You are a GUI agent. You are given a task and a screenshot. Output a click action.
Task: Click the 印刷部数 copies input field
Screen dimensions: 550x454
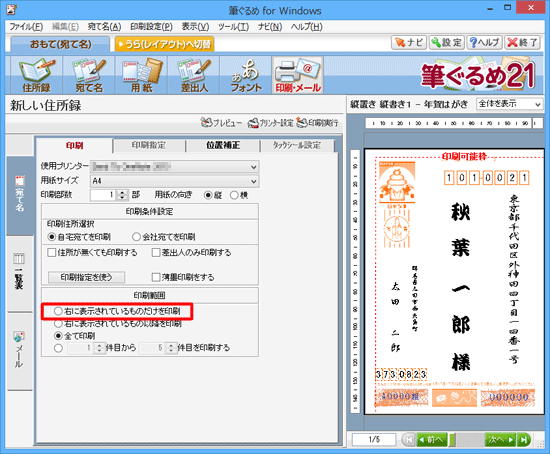click(103, 195)
